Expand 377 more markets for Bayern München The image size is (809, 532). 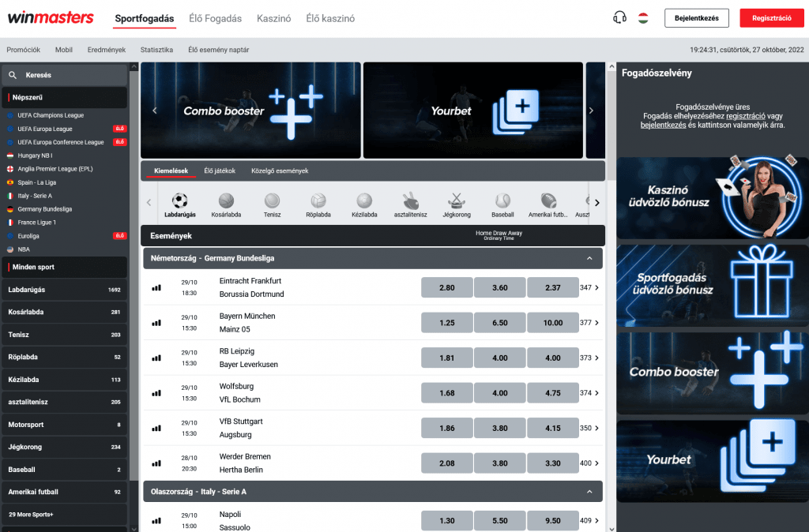[589, 323]
